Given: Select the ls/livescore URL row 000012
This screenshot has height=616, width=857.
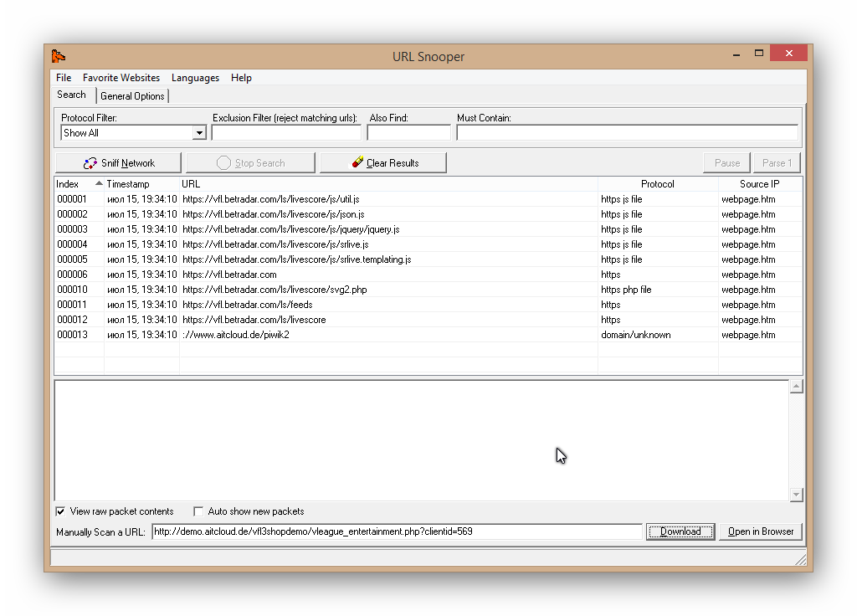Looking at the screenshot, I should 428,320.
